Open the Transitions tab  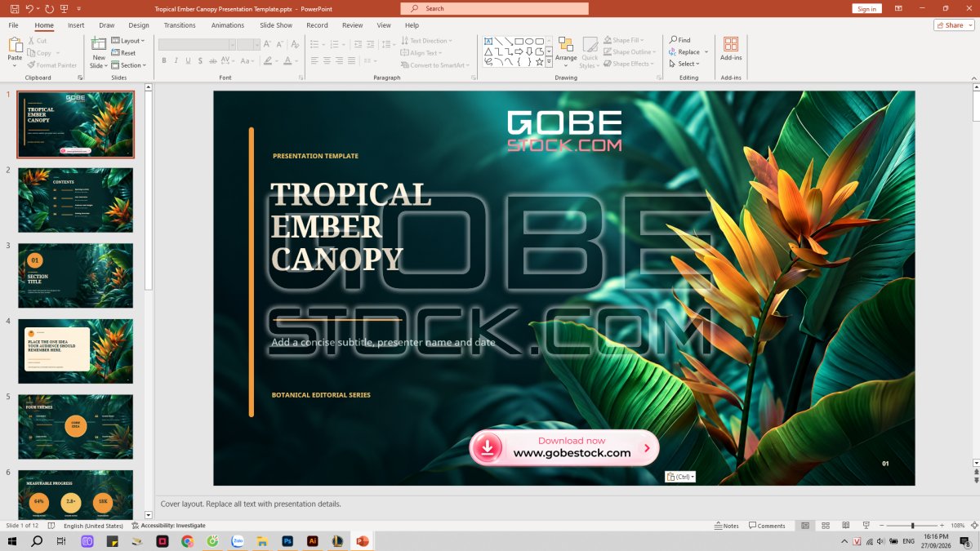click(x=180, y=25)
